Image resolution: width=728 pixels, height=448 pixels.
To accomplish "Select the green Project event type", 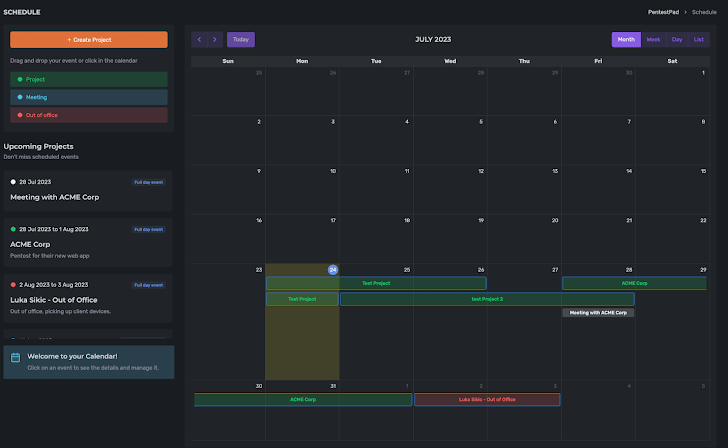I will 89,79.
